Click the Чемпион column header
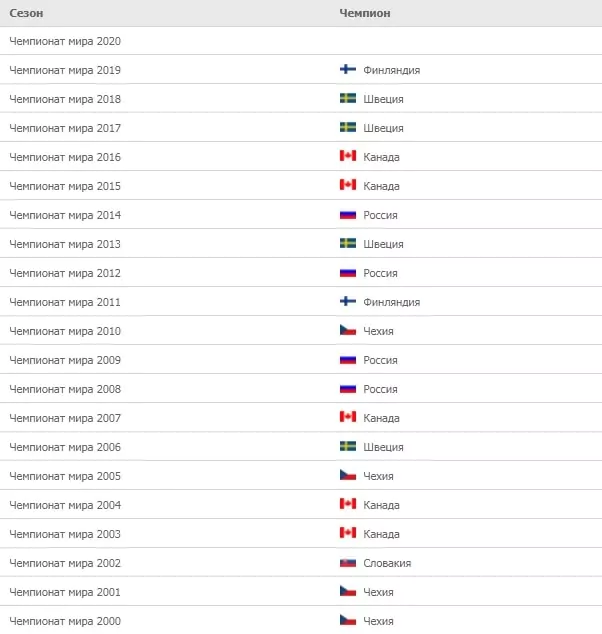This screenshot has width=602, height=634. click(x=365, y=13)
